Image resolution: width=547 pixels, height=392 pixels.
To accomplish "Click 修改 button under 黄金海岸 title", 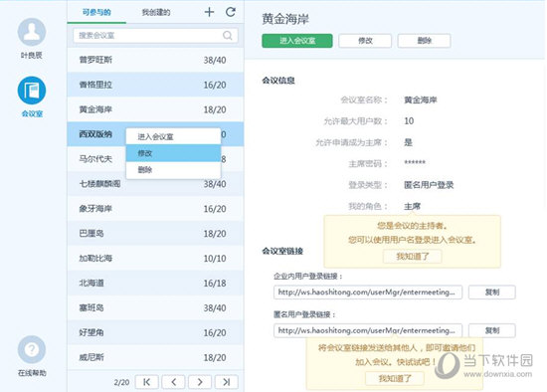I will tap(365, 41).
